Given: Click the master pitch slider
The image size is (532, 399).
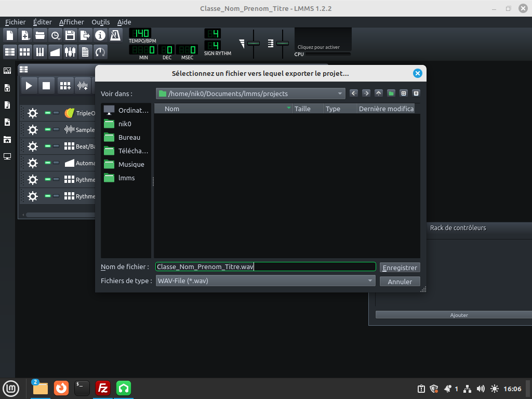Looking at the screenshot, I should tap(283, 44).
